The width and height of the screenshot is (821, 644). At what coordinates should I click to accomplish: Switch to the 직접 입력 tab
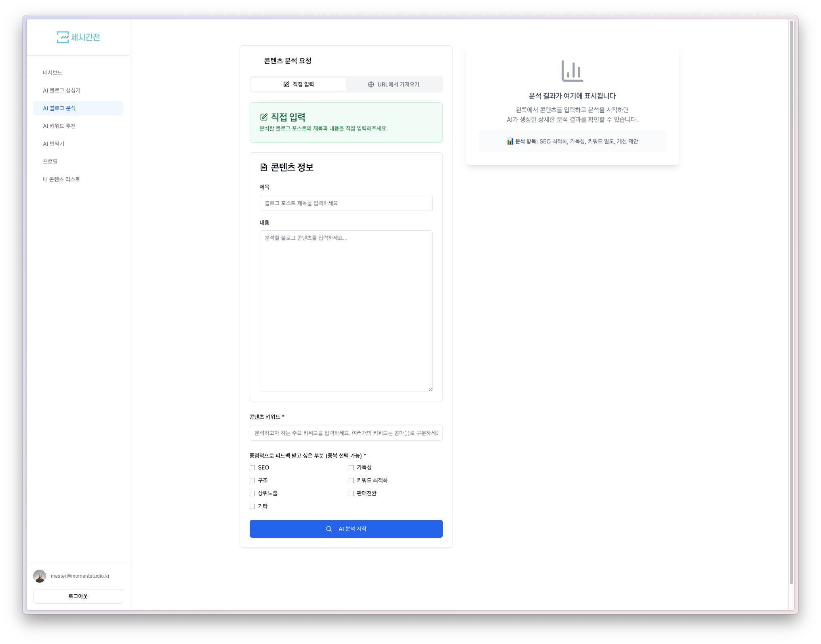(x=299, y=84)
